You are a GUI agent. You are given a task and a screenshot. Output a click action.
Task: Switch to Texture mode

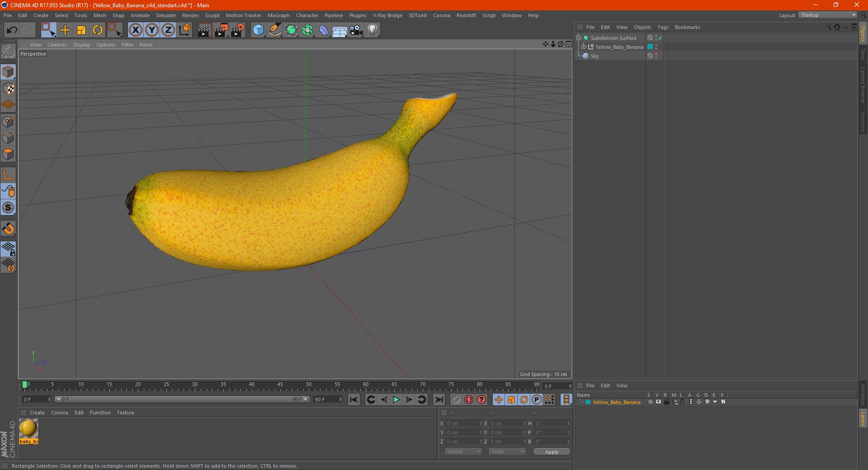point(8,89)
